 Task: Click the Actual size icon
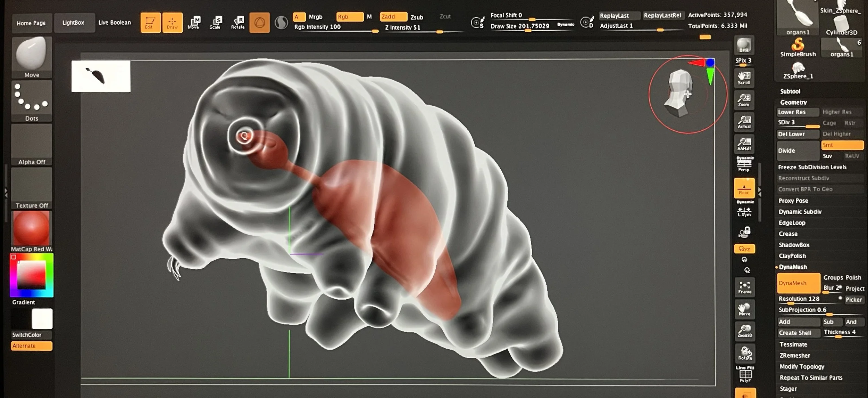[x=744, y=122]
